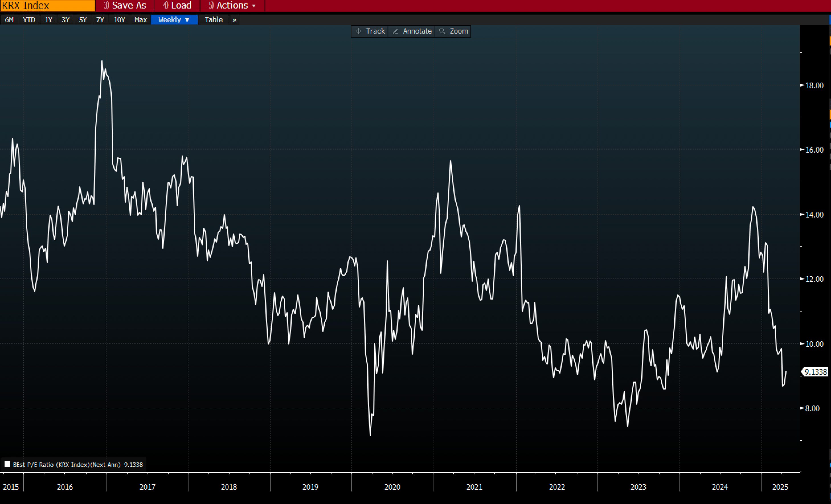Activate the Zoom magnifier tool

tap(453, 31)
